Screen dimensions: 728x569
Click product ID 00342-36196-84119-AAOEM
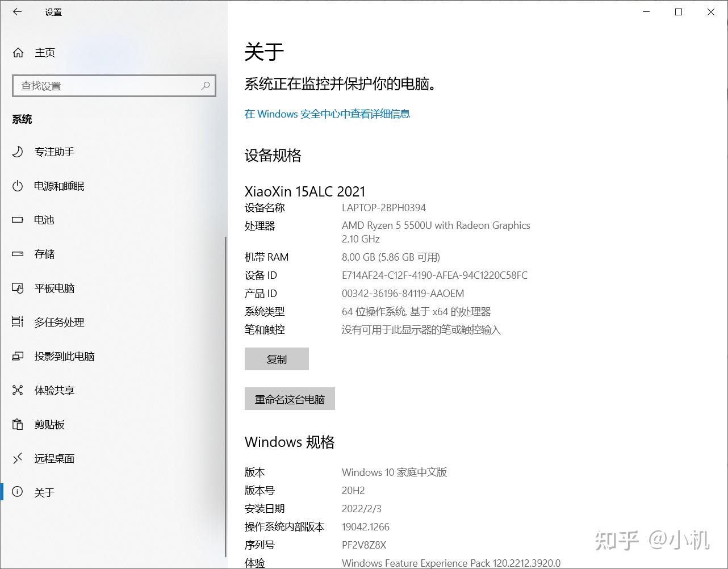[x=403, y=294]
